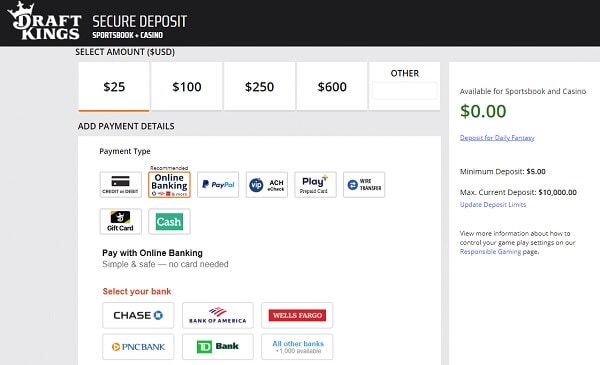Open All other banks option

[x=297, y=347]
